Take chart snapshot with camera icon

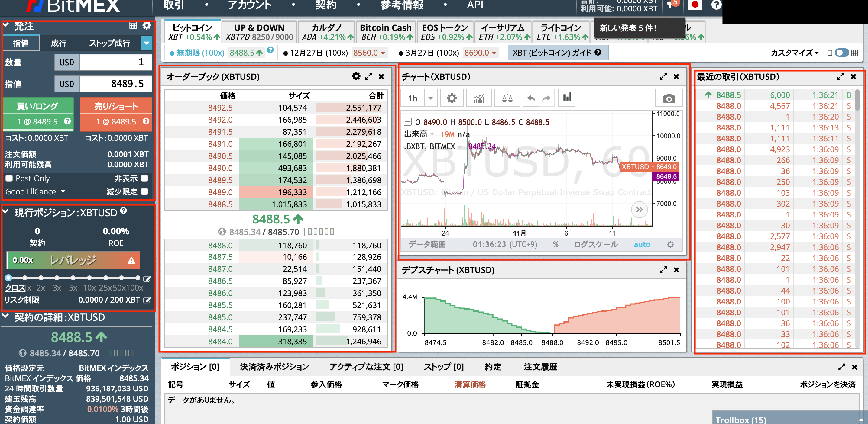pos(669,98)
